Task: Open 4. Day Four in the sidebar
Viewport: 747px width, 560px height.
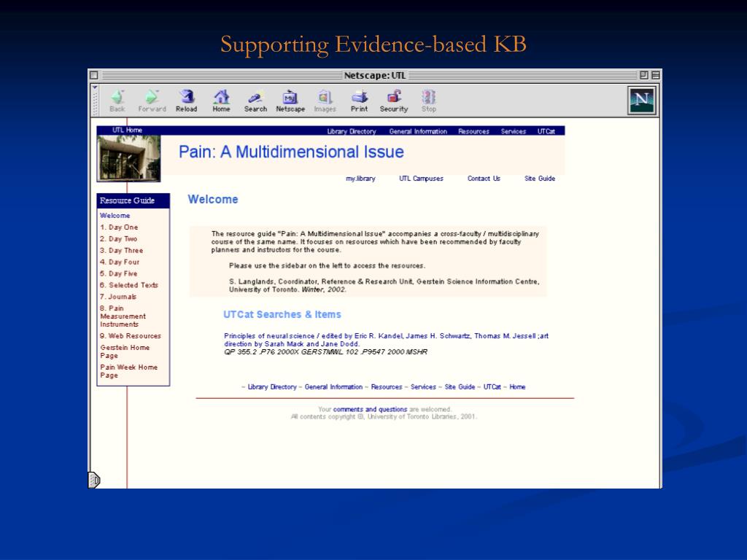Action: (x=119, y=262)
